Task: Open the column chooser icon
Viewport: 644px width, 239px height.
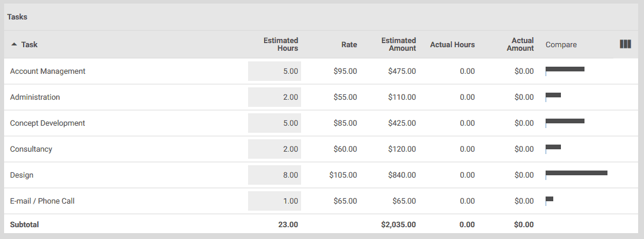Action: tap(625, 44)
